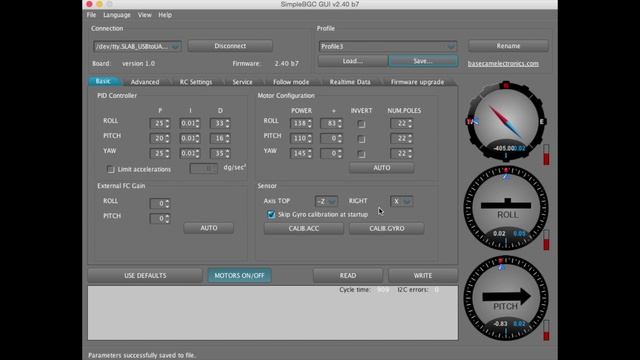Screen dimensions: 640x360
Task: Switch to the Firmware upgrade tab
Action: coord(418,82)
